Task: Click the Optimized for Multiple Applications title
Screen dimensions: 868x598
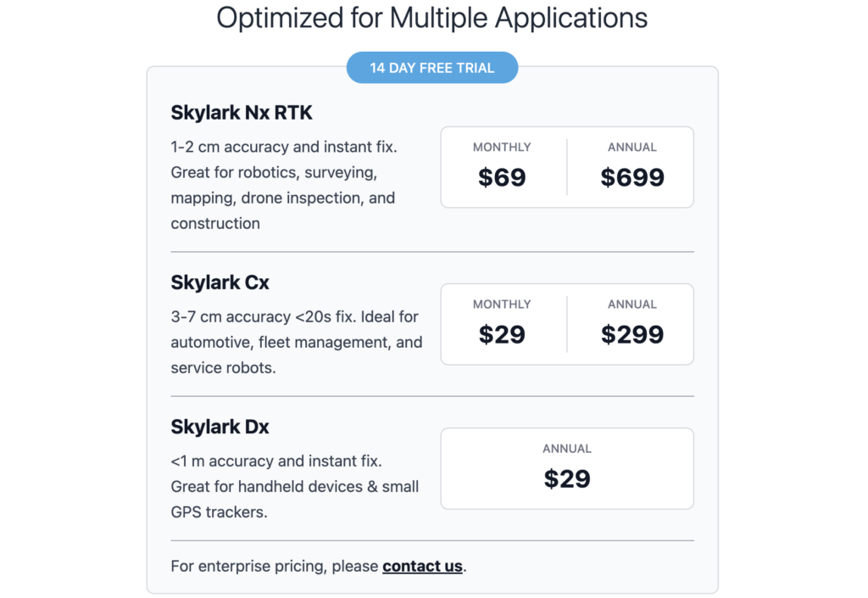Action: [431, 18]
